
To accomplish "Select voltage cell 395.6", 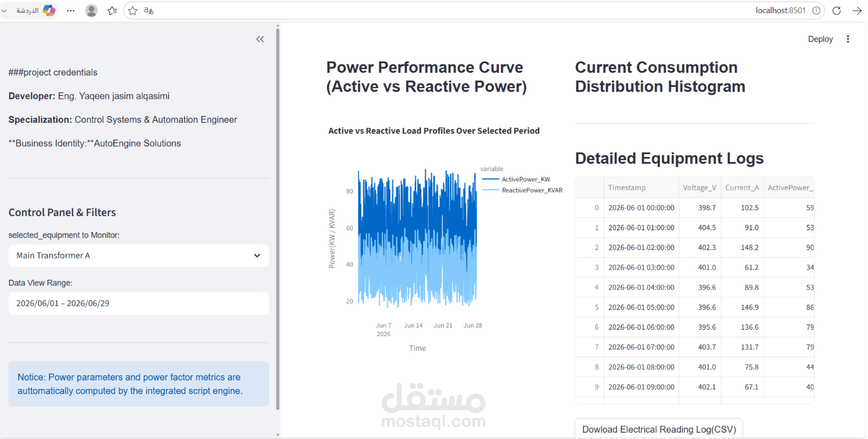I will coord(700,327).
